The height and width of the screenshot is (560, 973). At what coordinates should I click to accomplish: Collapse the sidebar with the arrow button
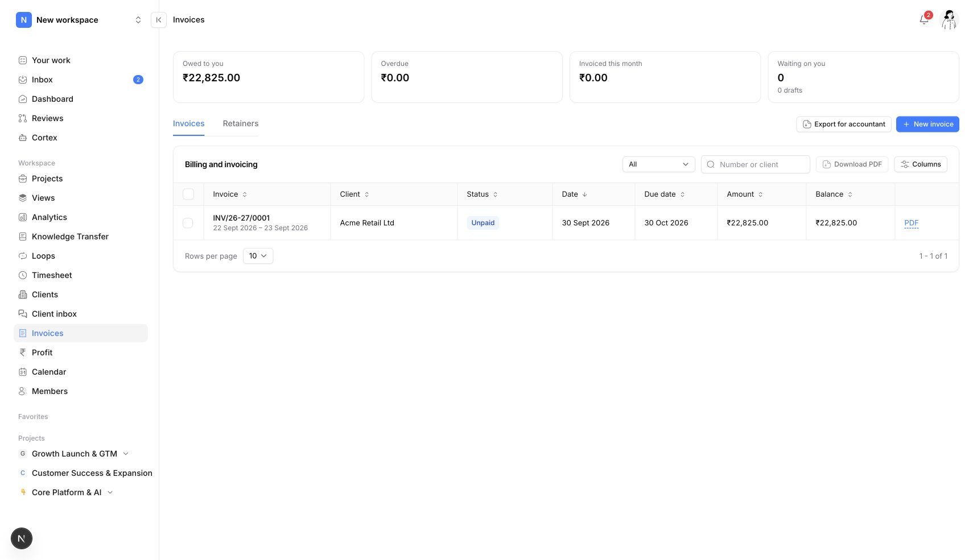[159, 20]
